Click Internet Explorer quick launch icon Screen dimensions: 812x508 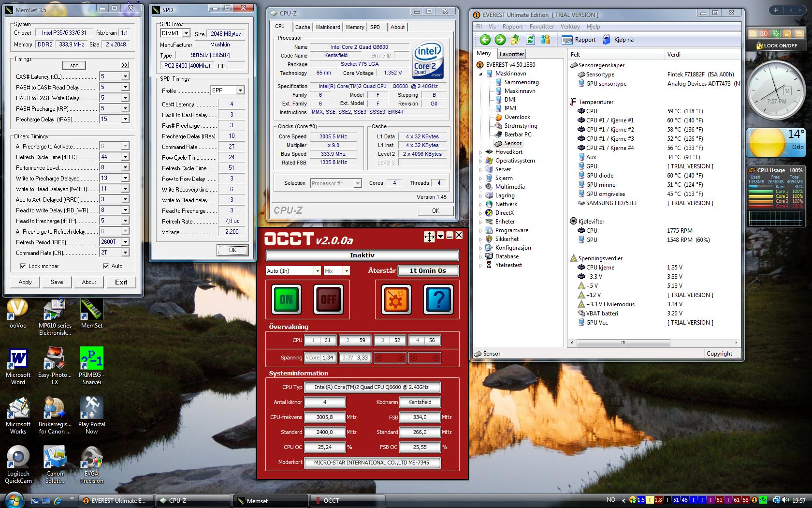click(58, 501)
